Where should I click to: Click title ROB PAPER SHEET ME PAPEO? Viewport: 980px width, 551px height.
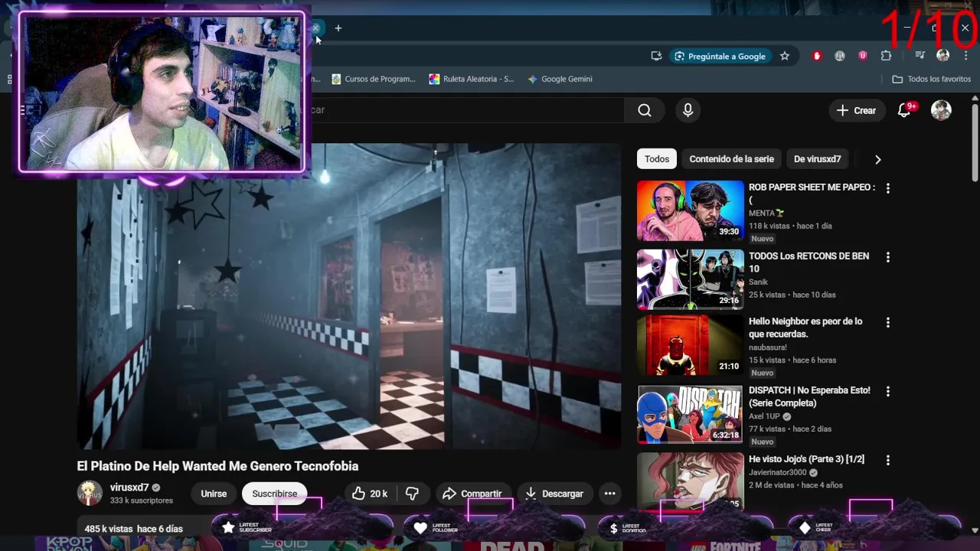point(812,193)
